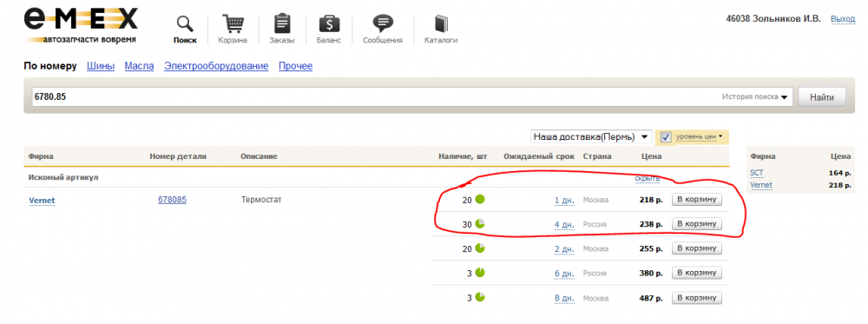Open part number 678085 link

pyautogui.click(x=172, y=200)
